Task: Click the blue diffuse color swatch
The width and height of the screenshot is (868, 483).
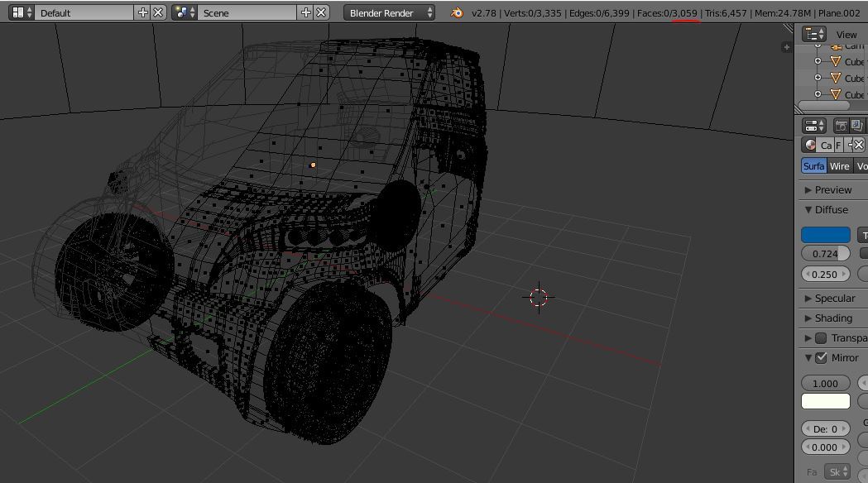Action: [x=826, y=236]
